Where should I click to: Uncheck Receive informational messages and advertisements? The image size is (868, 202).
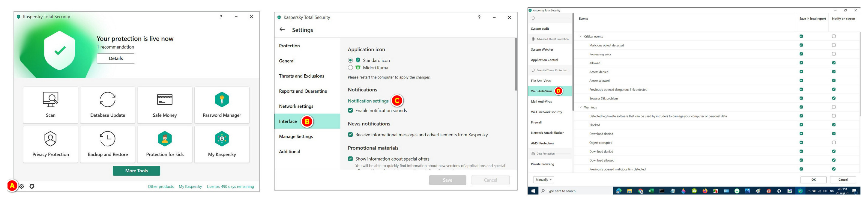pos(350,135)
